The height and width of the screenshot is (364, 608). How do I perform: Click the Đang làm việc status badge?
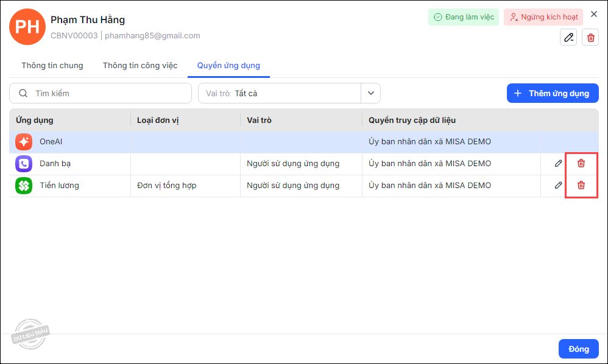click(x=464, y=17)
